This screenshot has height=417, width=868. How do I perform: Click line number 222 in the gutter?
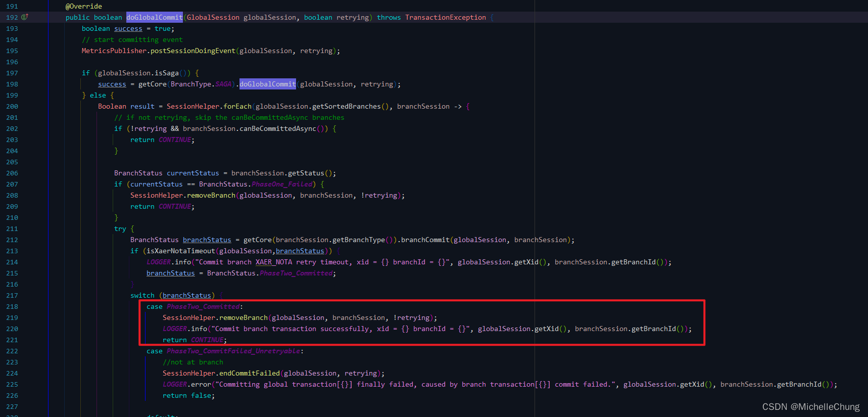[x=12, y=351]
